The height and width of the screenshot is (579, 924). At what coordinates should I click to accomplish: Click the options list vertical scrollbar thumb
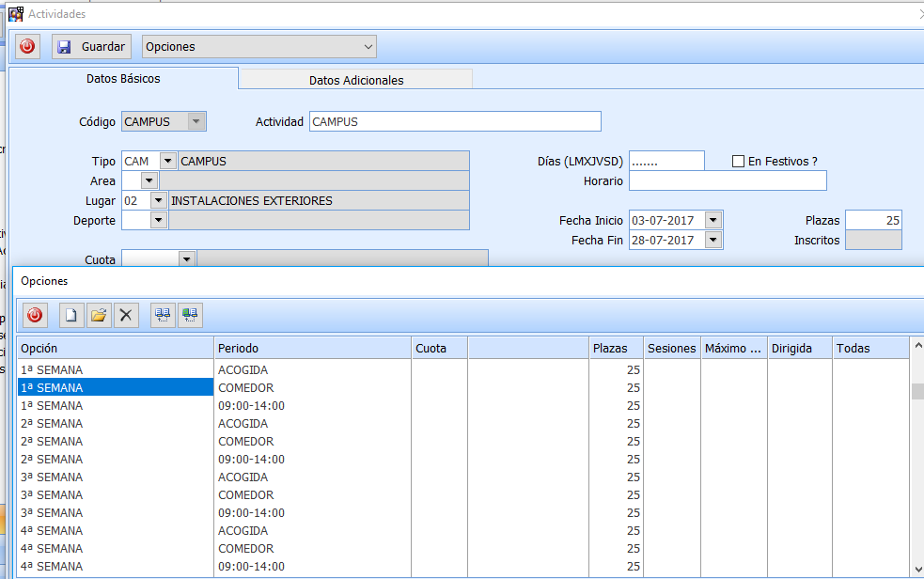917,391
